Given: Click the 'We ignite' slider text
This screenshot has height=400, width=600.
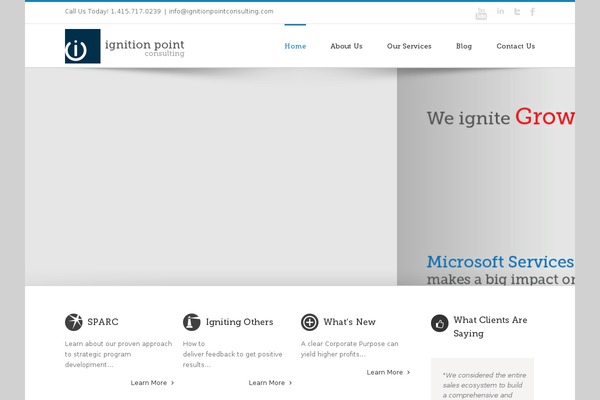Looking at the screenshot, I should click(468, 118).
